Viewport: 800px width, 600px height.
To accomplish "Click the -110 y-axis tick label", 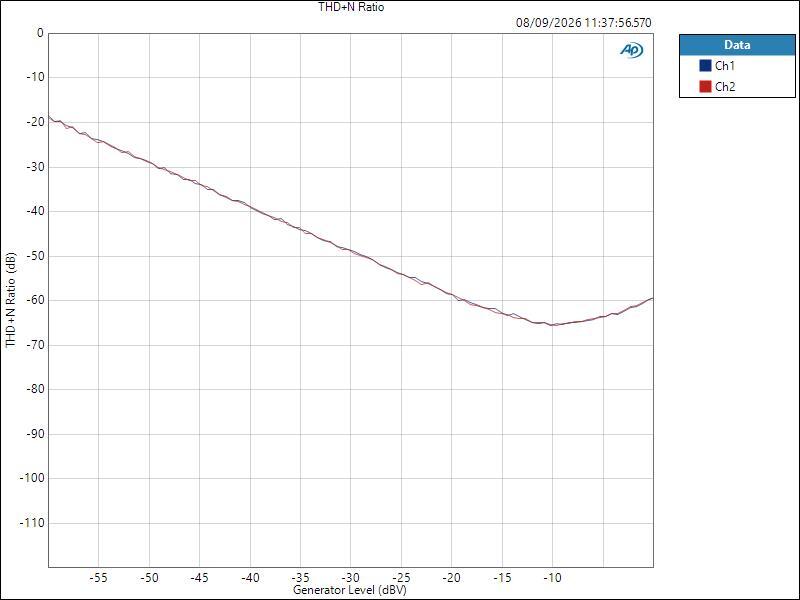I will [32, 523].
